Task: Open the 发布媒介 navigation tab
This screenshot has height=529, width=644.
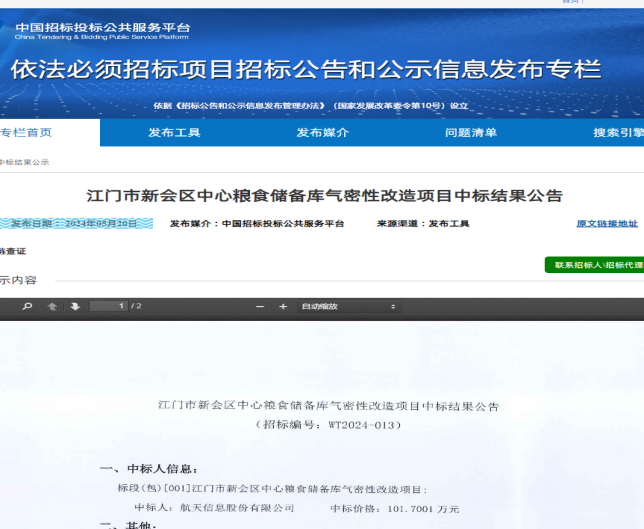Action: click(x=322, y=133)
